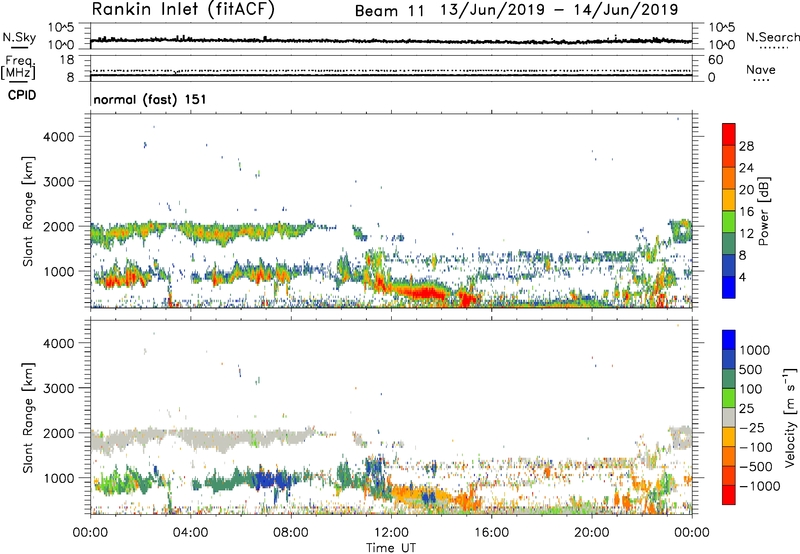Click the '1000' Velocity colorbar value
The height and width of the screenshot is (554, 800).
[755, 350]
